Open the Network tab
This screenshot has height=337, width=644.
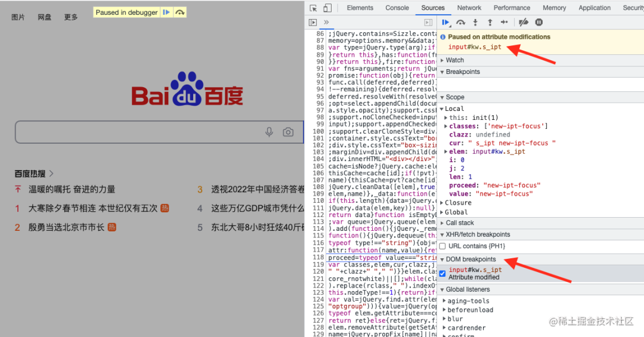469,8
